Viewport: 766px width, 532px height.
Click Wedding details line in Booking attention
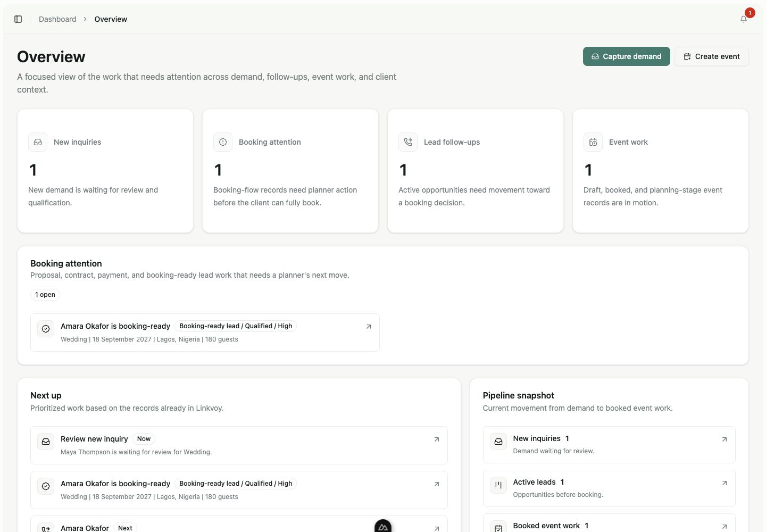pos(149,339)
